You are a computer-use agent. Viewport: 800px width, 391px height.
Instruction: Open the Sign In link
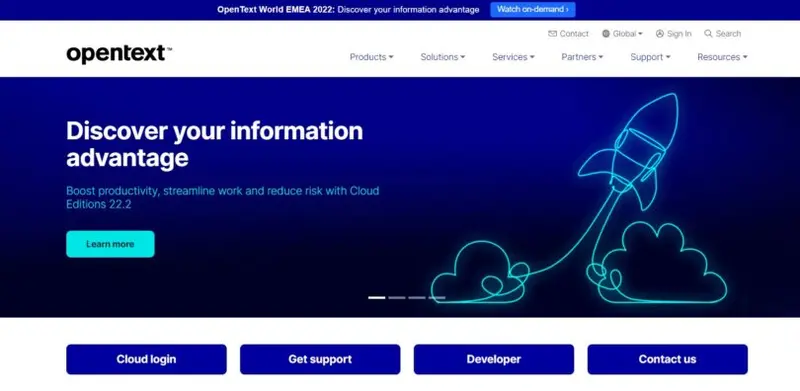(673, 34)
